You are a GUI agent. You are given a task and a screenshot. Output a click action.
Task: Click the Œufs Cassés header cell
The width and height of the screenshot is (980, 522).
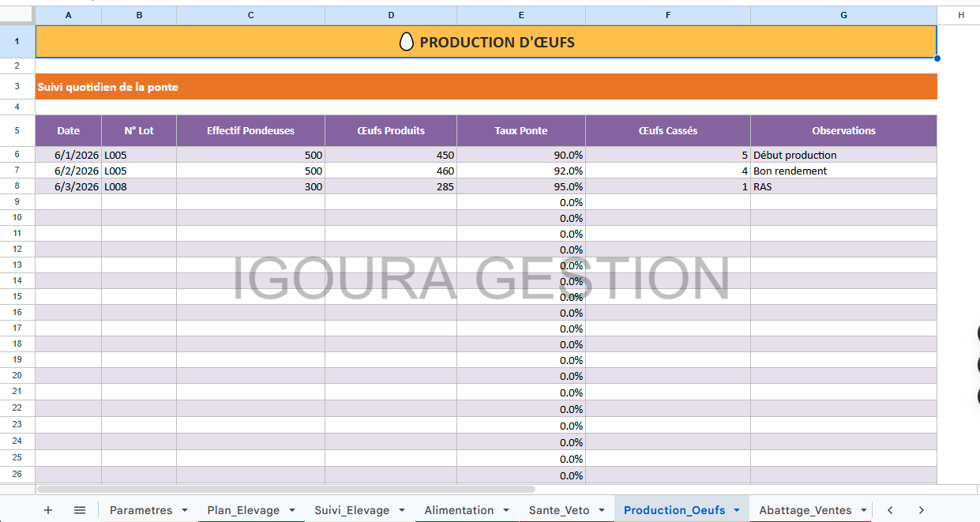(x=668, y=131)
